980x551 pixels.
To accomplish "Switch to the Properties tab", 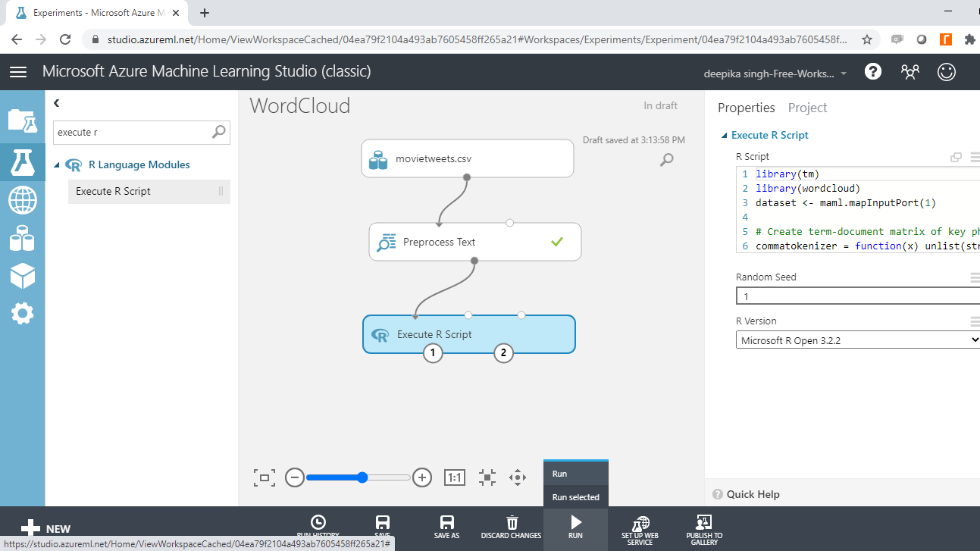I will click(x=747, y=108).
